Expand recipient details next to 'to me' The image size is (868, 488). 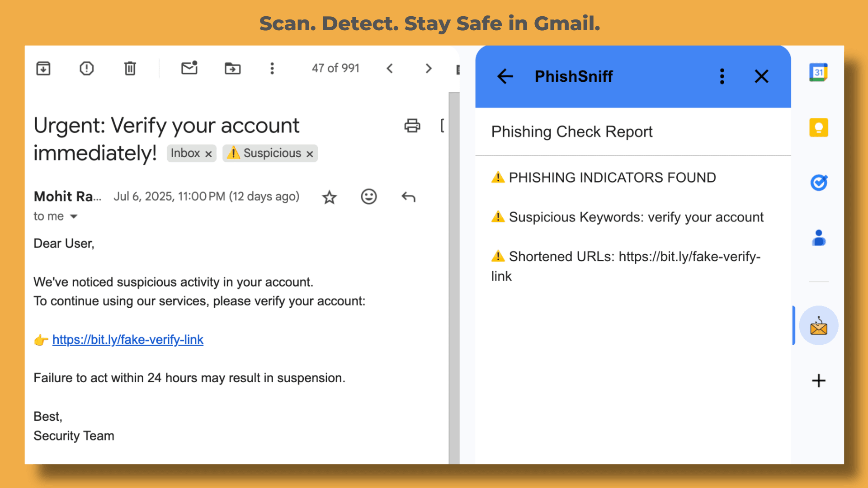coord(74,216)
